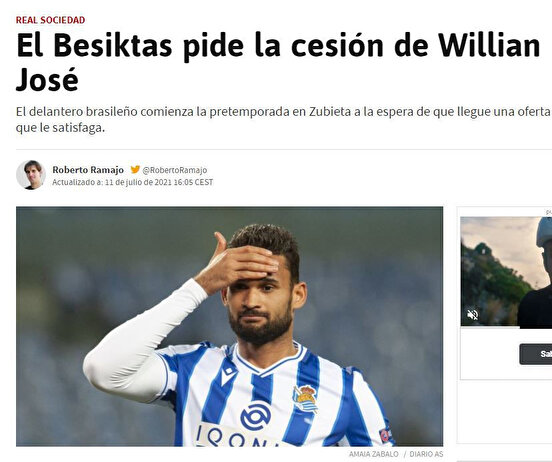Unmute the video ad speaker icon
The height and width of the screenshot is (462, 552).
pos(472,314)
